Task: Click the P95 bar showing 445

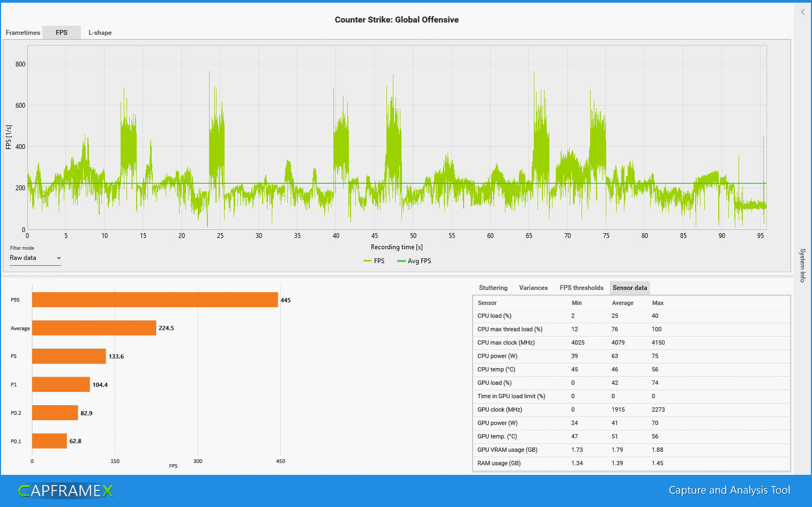Action: pos(155,300)
